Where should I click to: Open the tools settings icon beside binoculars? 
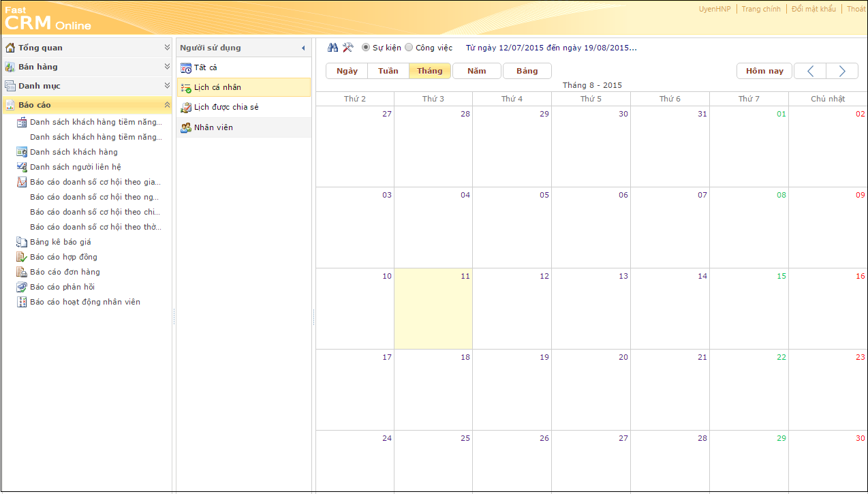coord(347,48)
